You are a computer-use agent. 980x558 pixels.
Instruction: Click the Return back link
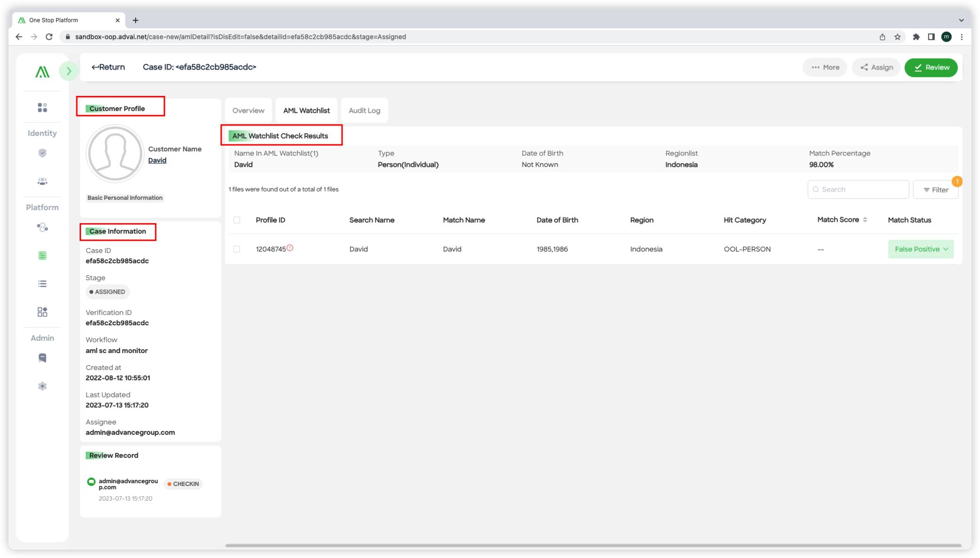coord(108,67)
